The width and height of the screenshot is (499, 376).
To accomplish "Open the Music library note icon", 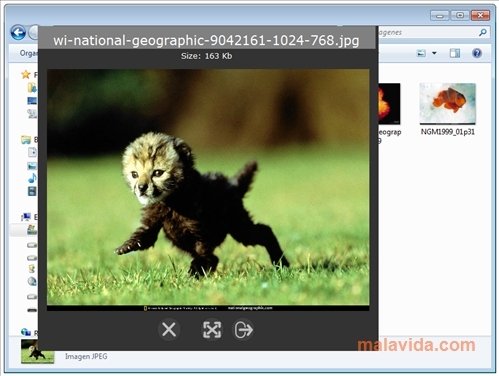I will 32,178.
